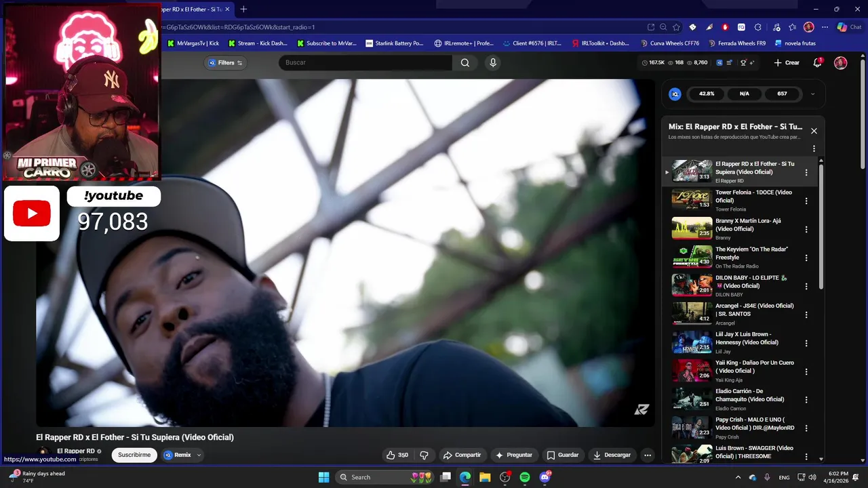Dislike the video with thumbs down
The height and width of the screenshot is (488, 868).
(x=425, y=455)
